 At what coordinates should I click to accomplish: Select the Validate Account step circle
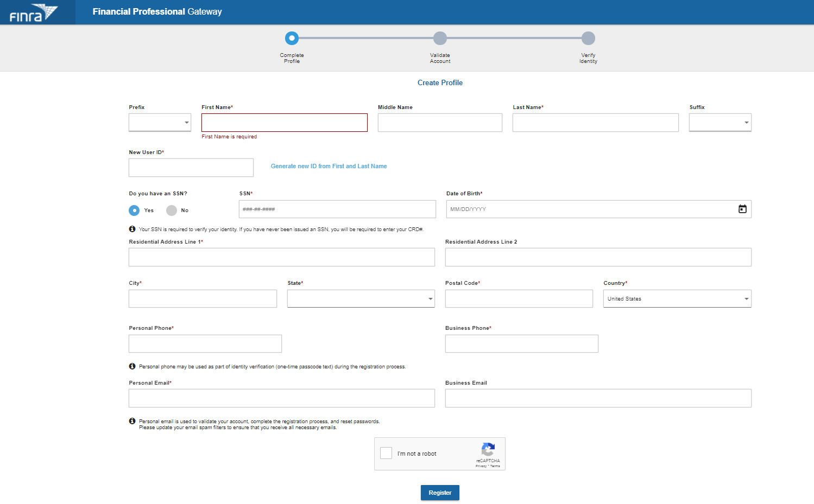click(x=440, y=38)
